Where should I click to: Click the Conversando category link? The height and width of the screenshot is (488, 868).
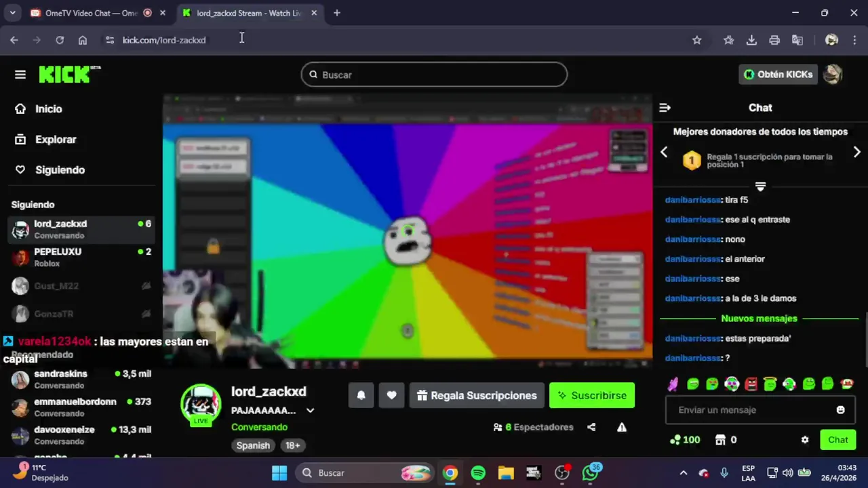point(259,427)
